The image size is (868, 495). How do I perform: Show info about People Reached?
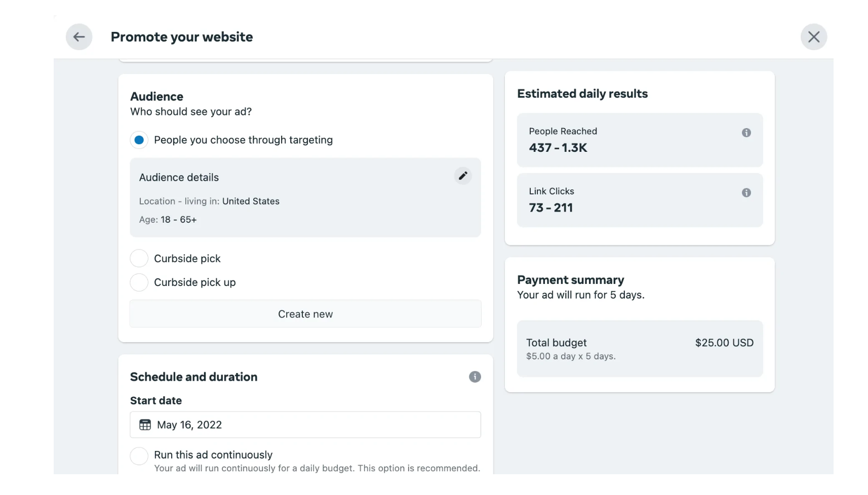coord(746,133)
